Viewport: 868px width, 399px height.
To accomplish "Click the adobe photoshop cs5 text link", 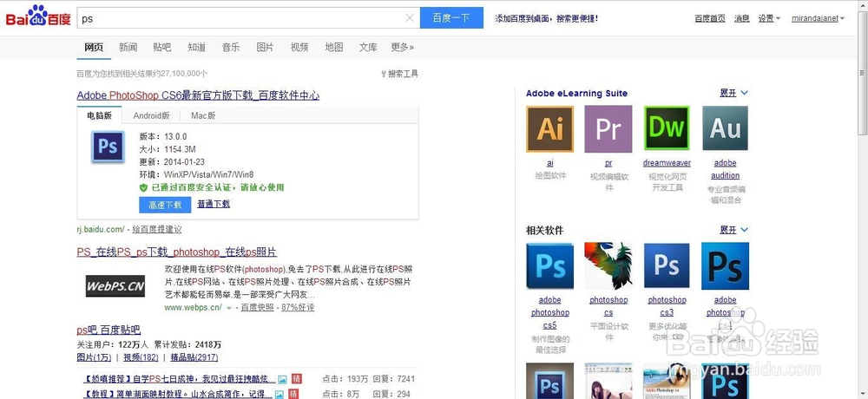I will click(549, 312).
